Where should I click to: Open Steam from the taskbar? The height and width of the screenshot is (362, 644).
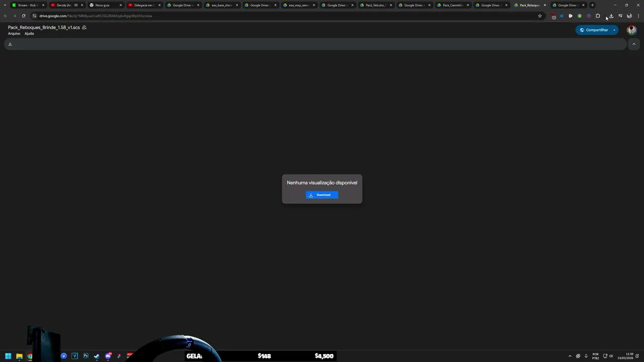[97, 356]
